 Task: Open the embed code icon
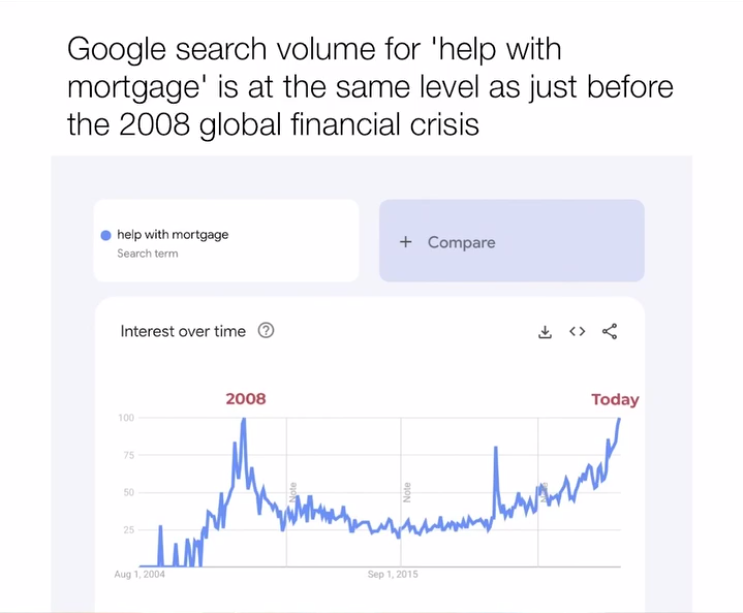[577, 332]
